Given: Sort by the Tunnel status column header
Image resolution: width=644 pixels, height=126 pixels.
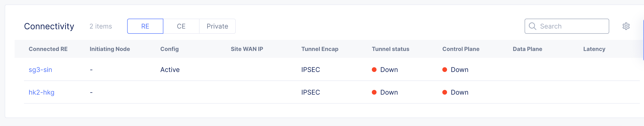Looking at the screenshot, I should click(390, 49).
